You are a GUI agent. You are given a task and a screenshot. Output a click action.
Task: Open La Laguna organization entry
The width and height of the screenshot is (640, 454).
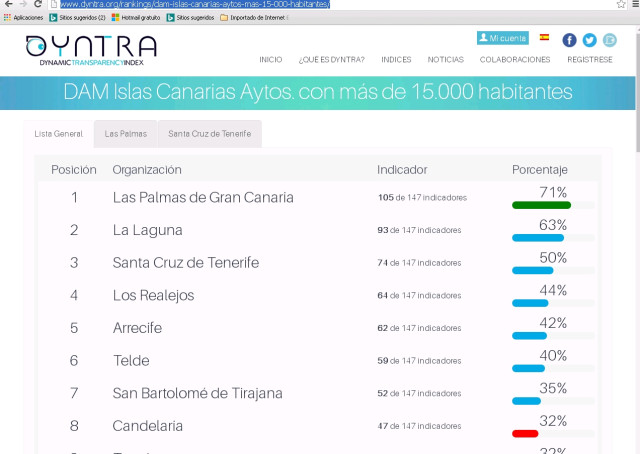coord(147,230)
